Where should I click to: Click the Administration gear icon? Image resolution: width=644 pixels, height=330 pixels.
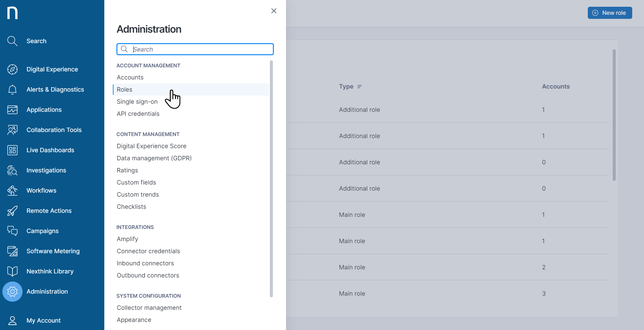click(12, 291)
